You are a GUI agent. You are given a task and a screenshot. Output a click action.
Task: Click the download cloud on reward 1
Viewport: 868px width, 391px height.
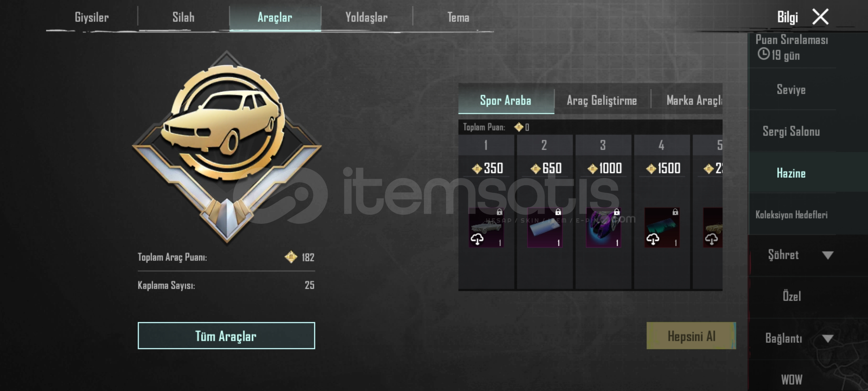pos(477,239)
